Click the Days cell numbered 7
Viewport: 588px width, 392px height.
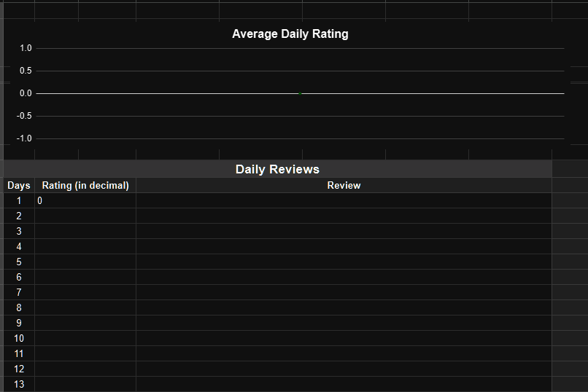tap(19, 292)
